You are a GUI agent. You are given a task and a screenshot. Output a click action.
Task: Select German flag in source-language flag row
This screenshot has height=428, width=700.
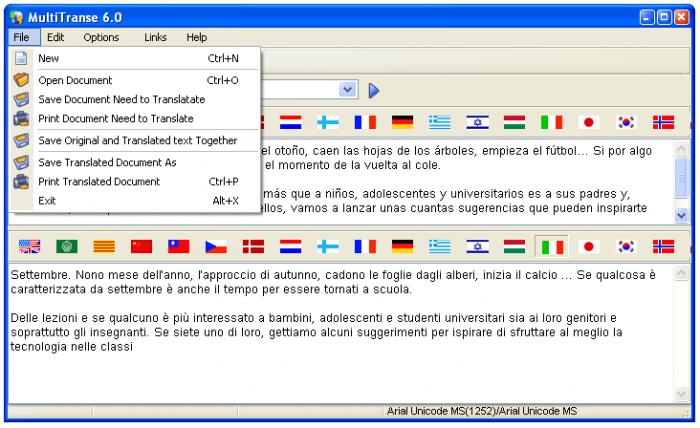(x=402, y=122)
